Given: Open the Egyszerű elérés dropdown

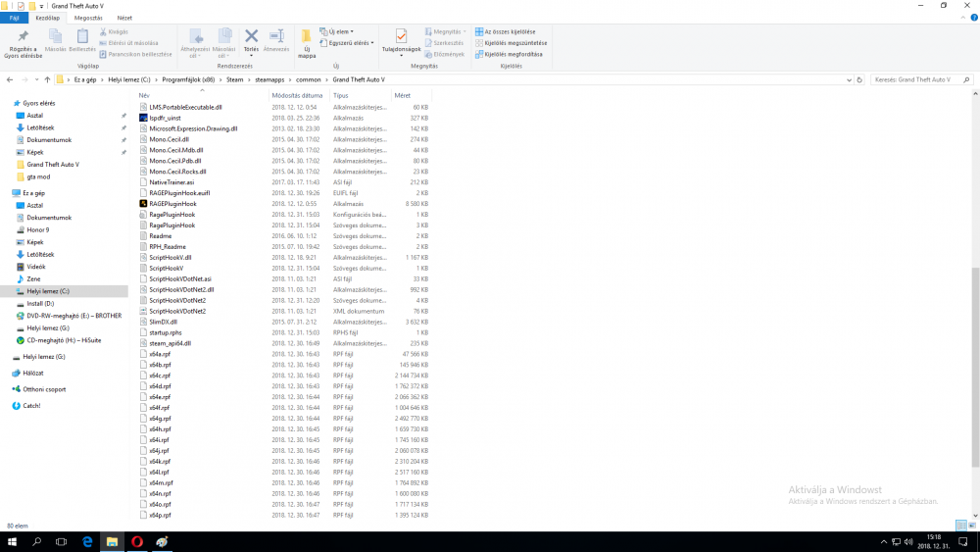Looking at the screenshot, I should (347, 42).
